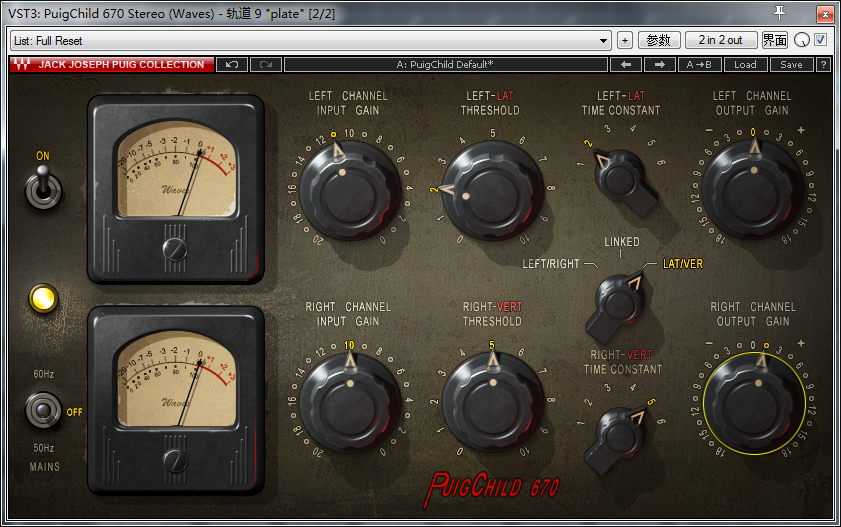
Task: Click the Left-Lat Threshold knob
Action: 492,191
